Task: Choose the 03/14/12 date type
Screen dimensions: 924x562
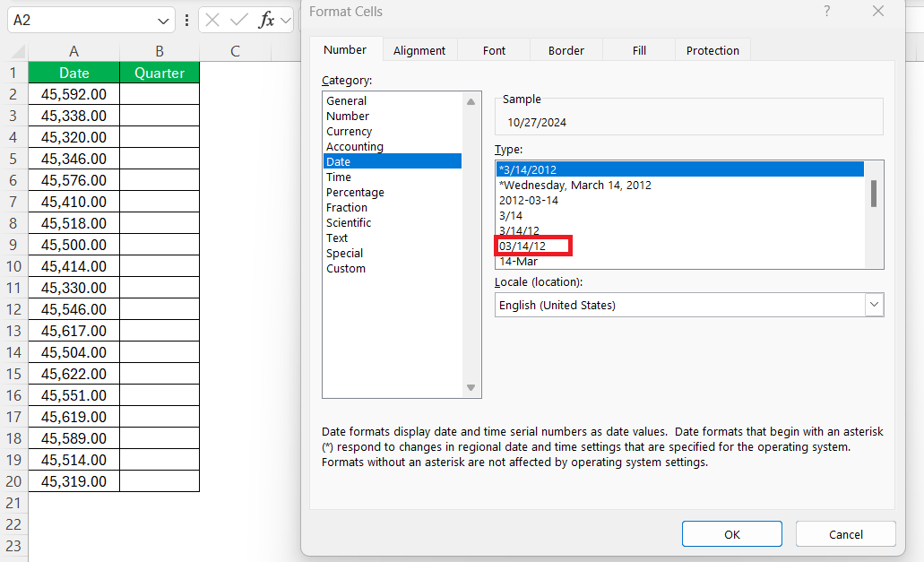Action: (x=680, y=246)
